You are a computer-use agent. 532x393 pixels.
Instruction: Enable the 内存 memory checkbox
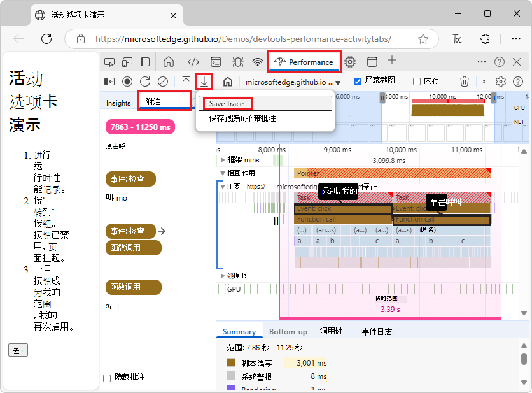(x=417, y=81)
